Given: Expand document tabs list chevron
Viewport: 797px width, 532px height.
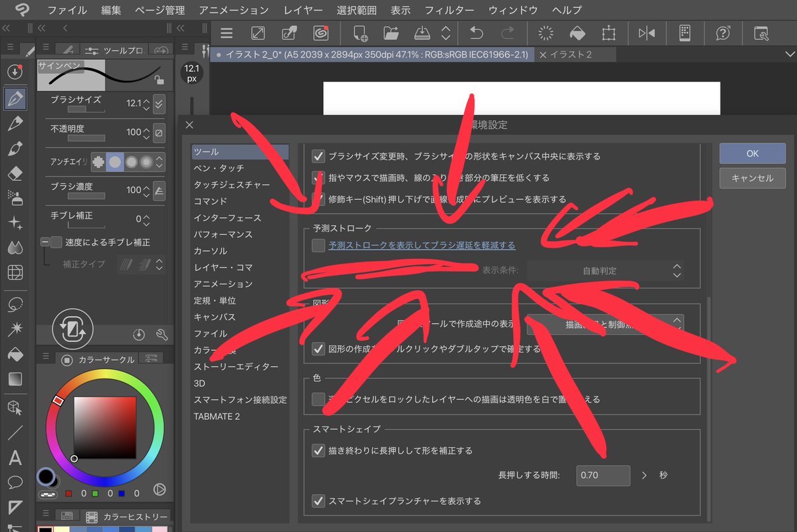Looking at the screenshot, I should click(x=790, y=54).
